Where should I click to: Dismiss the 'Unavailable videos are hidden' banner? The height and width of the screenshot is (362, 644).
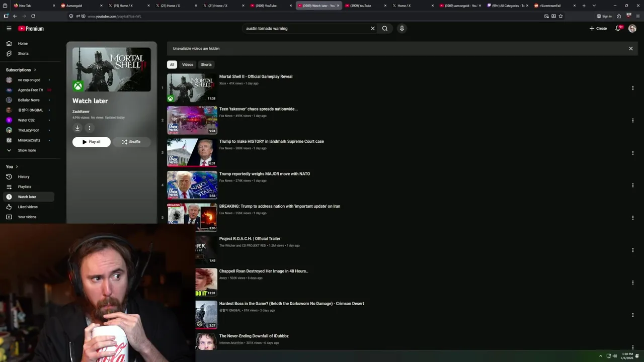pyautogui.click(x=630, y=49)
